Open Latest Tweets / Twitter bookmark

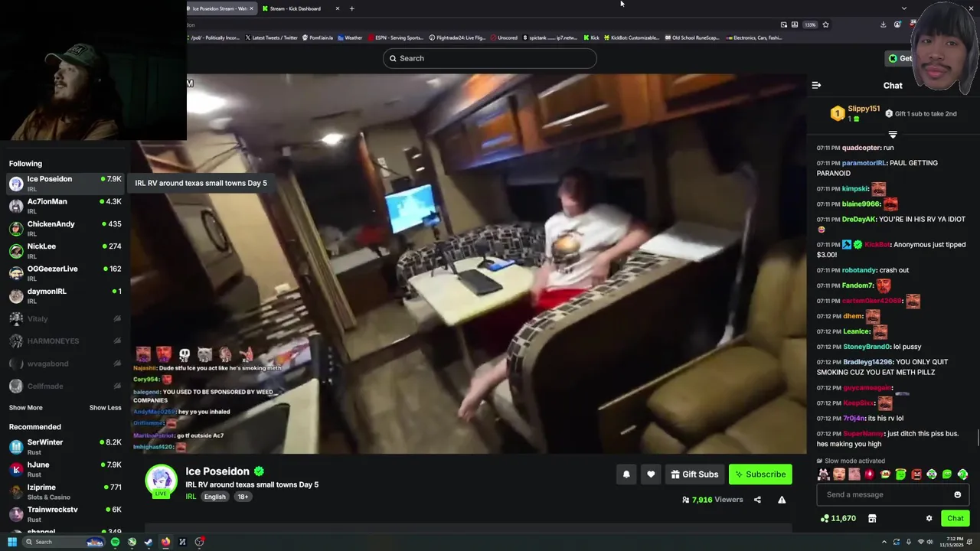click(272, 37)
